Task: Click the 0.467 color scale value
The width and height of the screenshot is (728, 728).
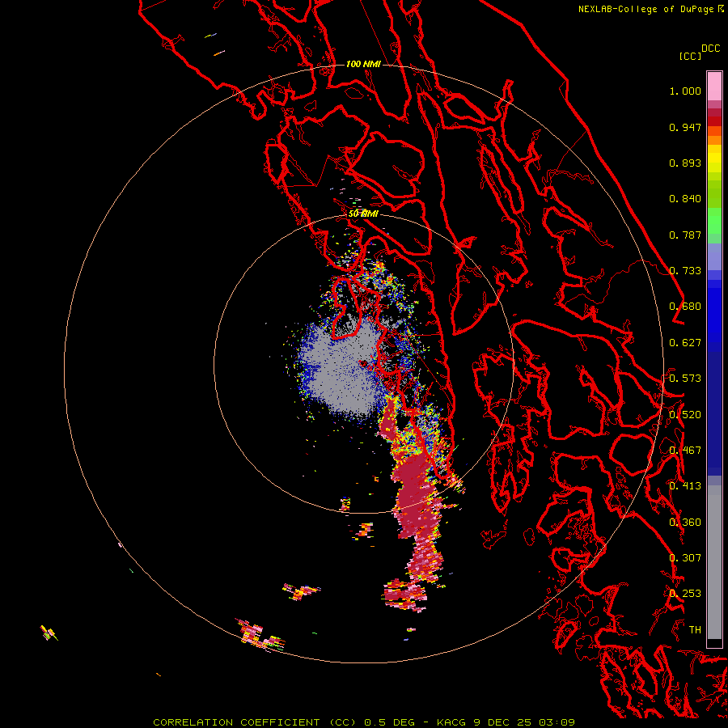Action: pyautogui.click(x=685, y=451)
